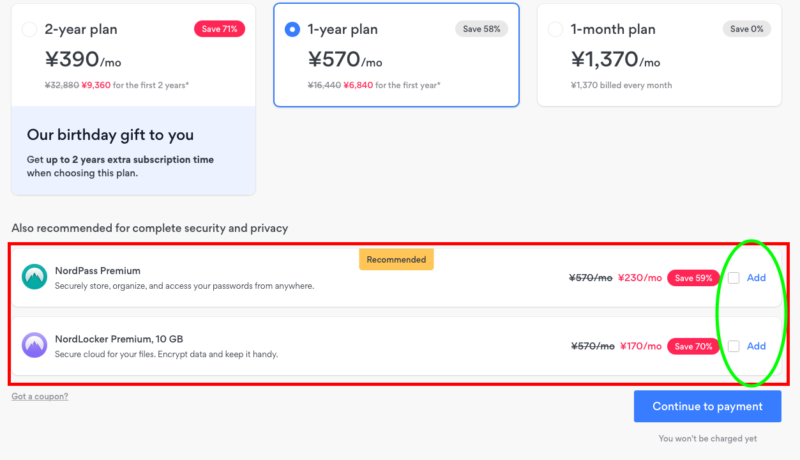The width and height of the screenshot is (800, 460).
Task: Click the Save 70% NordLocker badge
Action: tap(693, 346)
